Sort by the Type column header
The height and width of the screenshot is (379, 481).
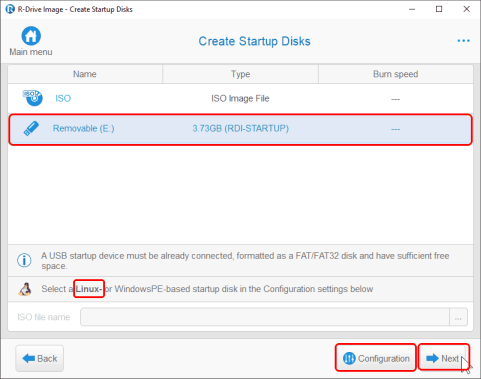click(x=240, y=74)
